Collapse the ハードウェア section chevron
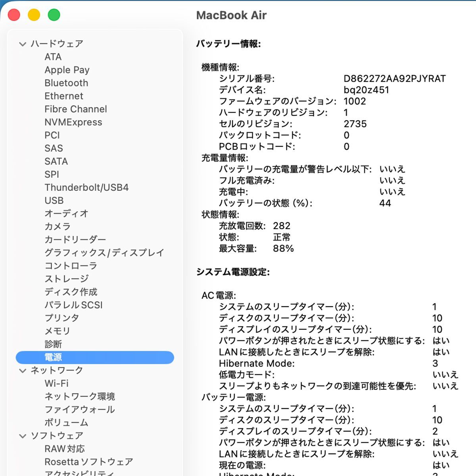Image resolution: width=476 pixels, height=476 pixels. coord(23,44)
